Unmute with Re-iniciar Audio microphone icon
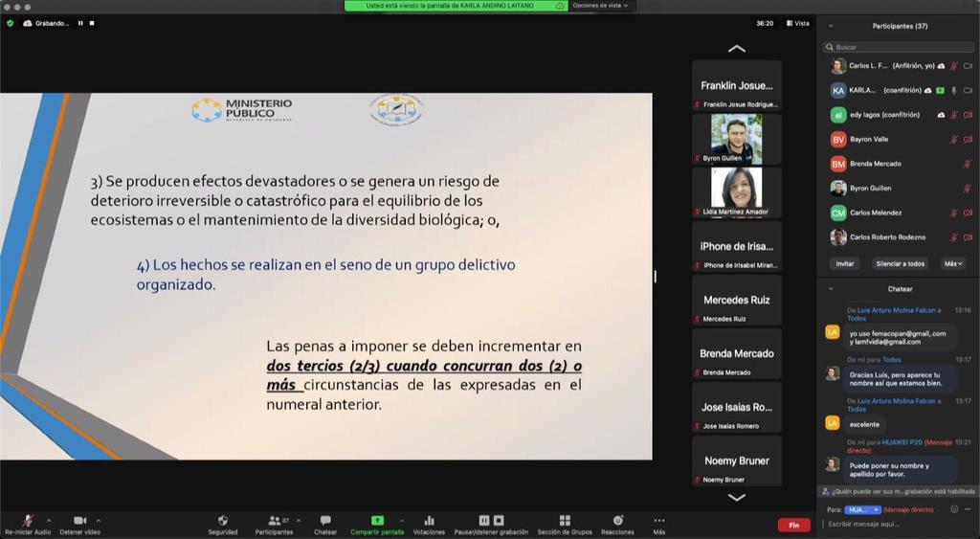980x539 pixels. 28,520
